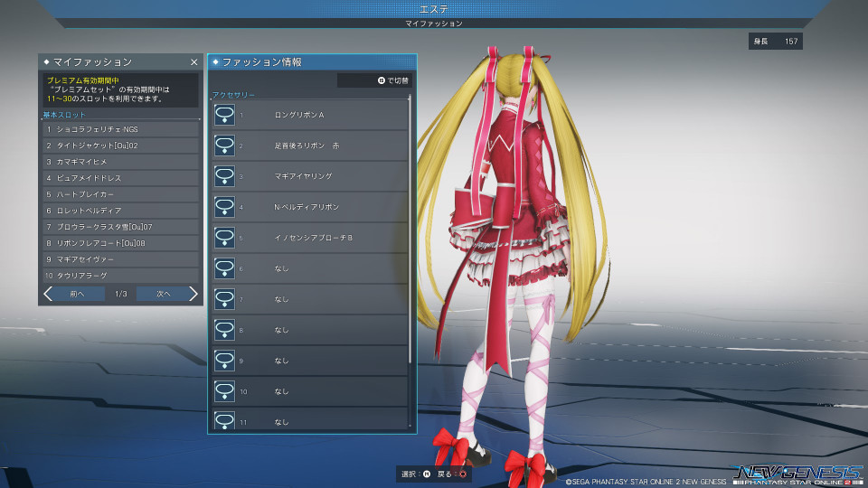Select slot 2 タイトジャケット[Ou]02
This screenshot has width=868, height=488.
coord(120,145)
